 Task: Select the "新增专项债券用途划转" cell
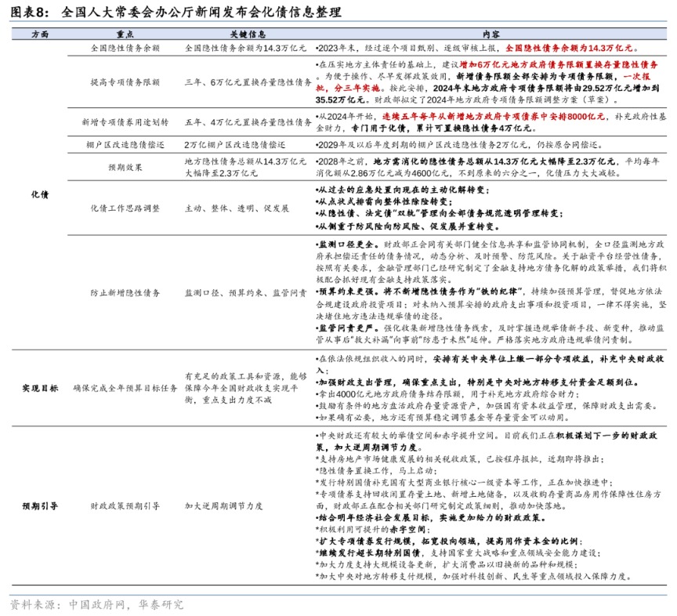pos(125,122)
